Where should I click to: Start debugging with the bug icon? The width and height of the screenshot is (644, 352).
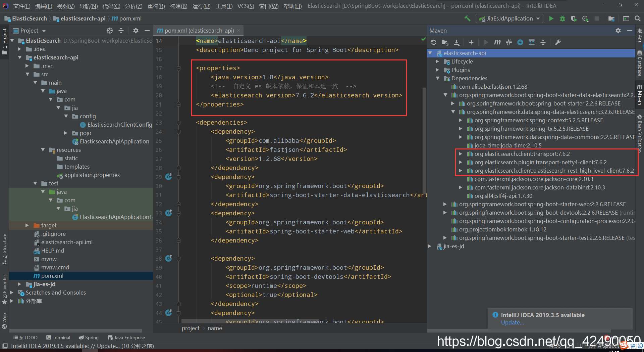pyautogui.click(x=562, y=18)
